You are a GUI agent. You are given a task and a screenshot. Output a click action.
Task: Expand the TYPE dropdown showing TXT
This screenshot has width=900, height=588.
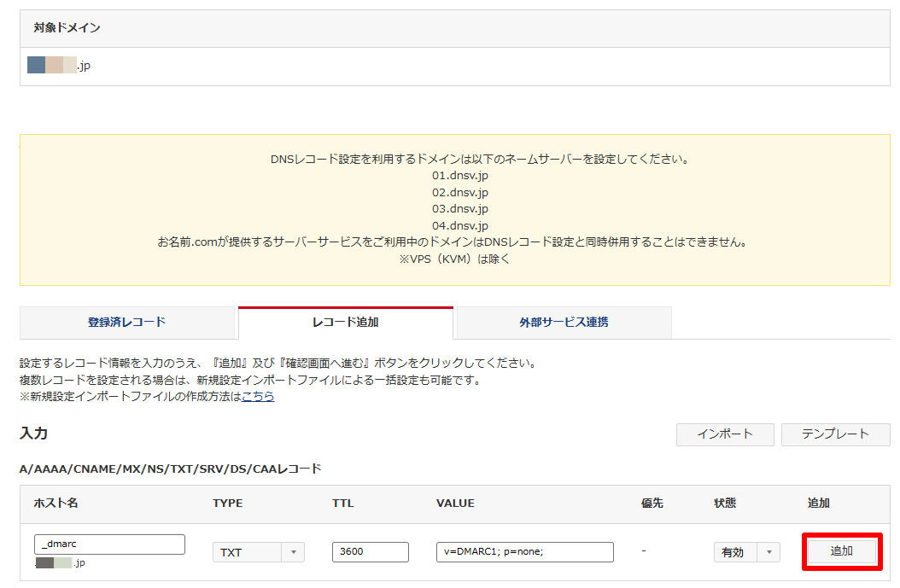pos(258,552)
